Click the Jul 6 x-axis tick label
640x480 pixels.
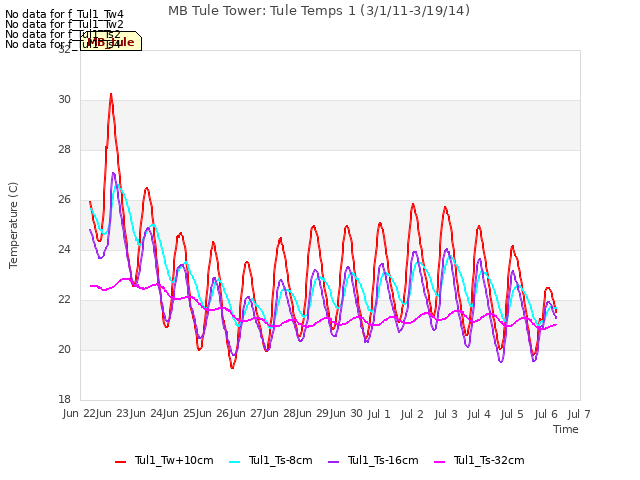click(546, 414)
